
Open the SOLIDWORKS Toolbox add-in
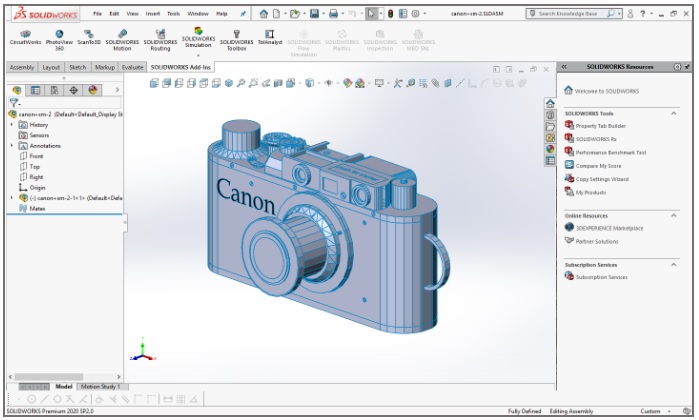point(236,40)
